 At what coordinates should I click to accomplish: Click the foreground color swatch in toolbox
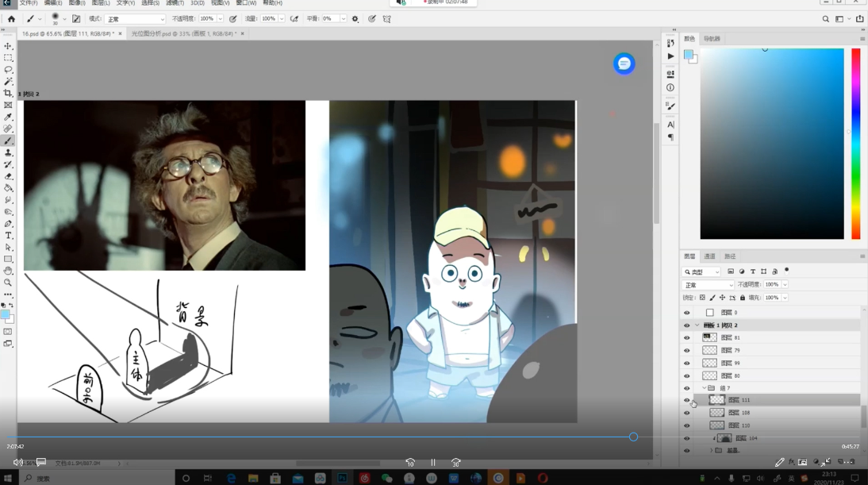pos(5,314)
